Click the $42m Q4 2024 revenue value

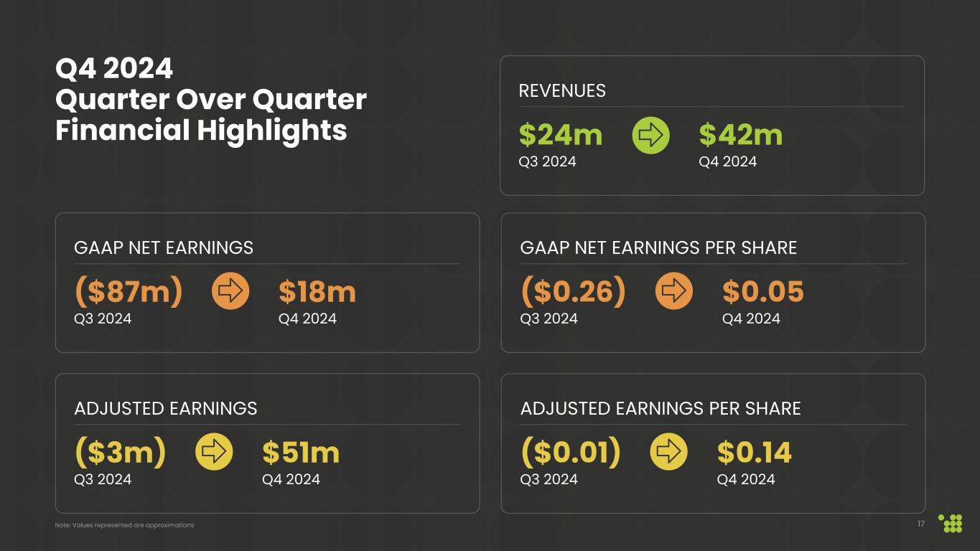click(740, 135)
